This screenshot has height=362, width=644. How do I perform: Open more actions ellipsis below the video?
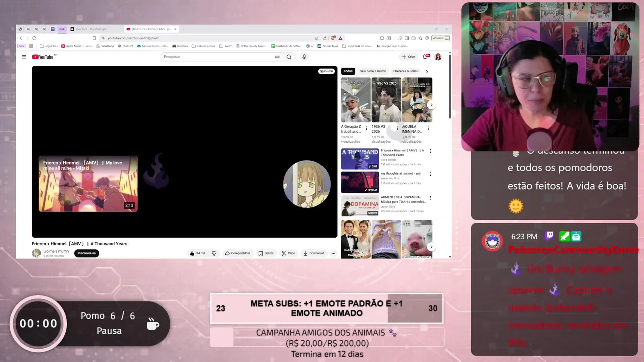[333, 253]
